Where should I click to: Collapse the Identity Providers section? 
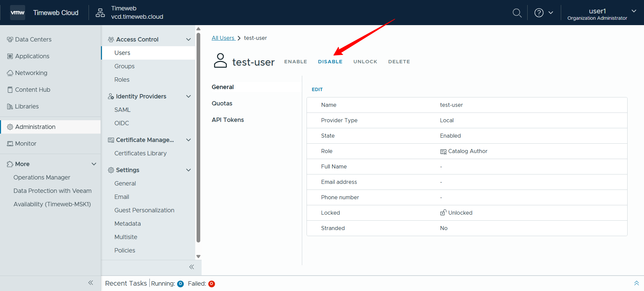(x=189, y=96)
